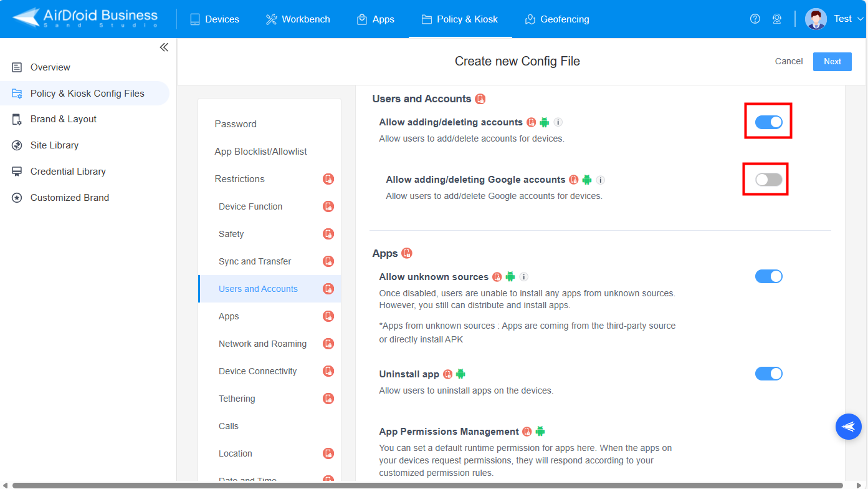Click Android icon beside Allow adding/deleting accounts

545,122
